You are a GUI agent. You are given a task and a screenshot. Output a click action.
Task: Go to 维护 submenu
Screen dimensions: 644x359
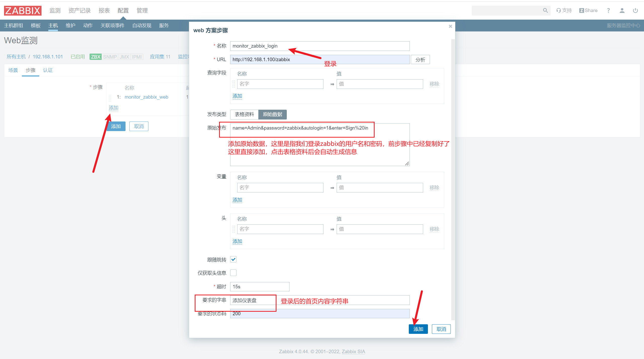tap(70, 25)
